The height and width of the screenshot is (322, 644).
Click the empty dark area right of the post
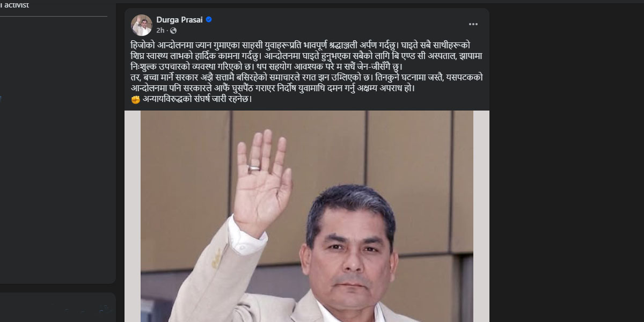coord(566,161)
